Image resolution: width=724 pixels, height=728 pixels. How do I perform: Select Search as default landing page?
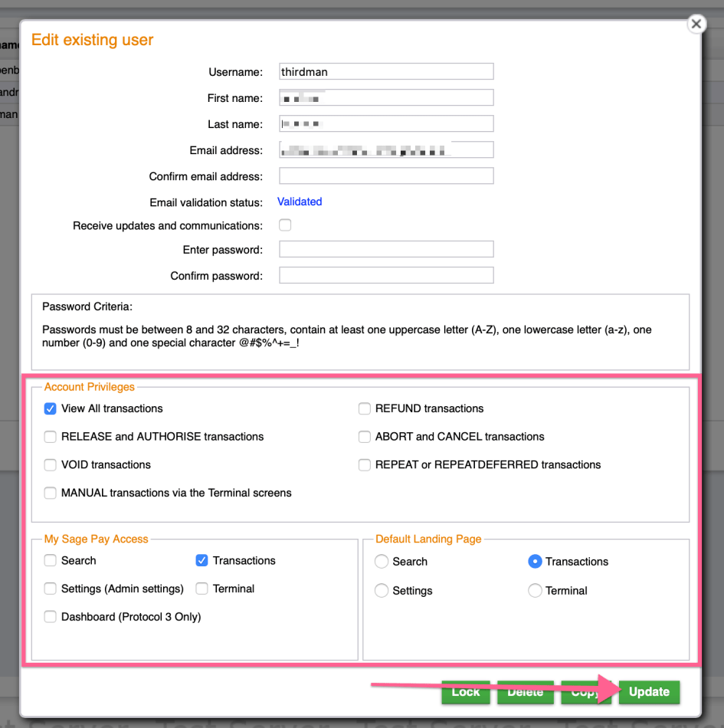382,561
